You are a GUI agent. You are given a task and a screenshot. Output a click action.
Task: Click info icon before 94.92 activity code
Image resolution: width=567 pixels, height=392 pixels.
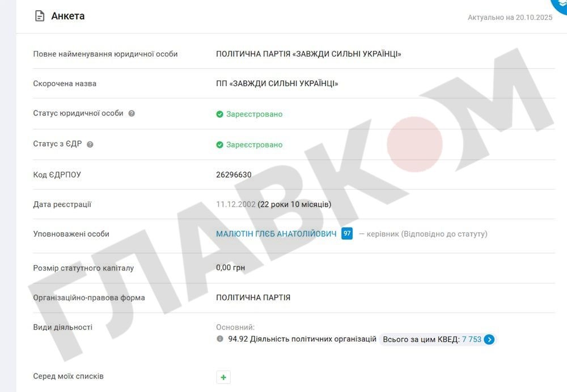coord(220,339)
